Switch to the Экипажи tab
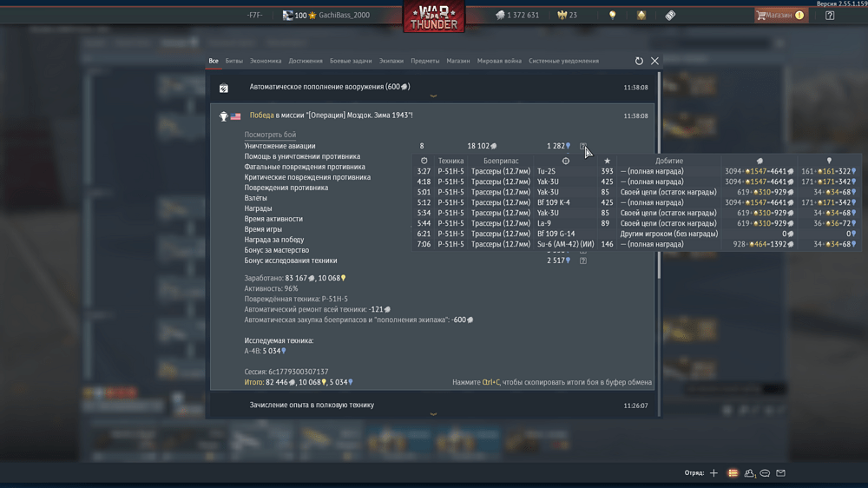 pyautogui.click(x=391, y=61)
